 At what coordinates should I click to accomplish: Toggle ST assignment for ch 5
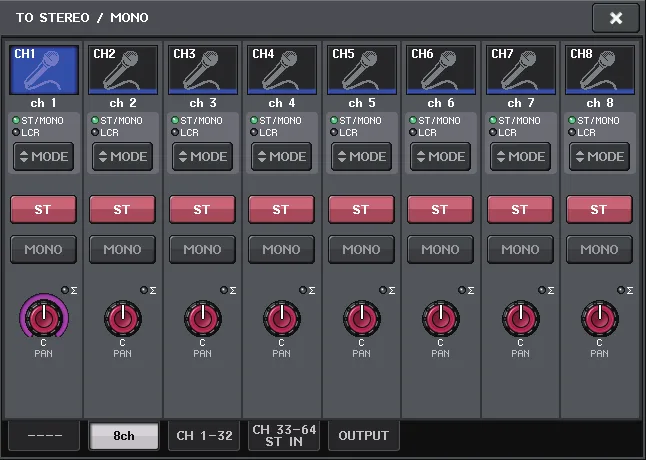point(361,210)
